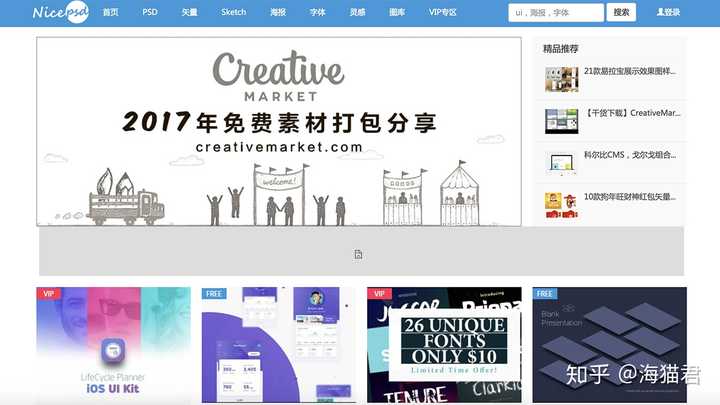The width and height of the screenshot is (720, 405).
Task: Click the 搜索 button
Action: pyautogui.click(x=621, y=12)
